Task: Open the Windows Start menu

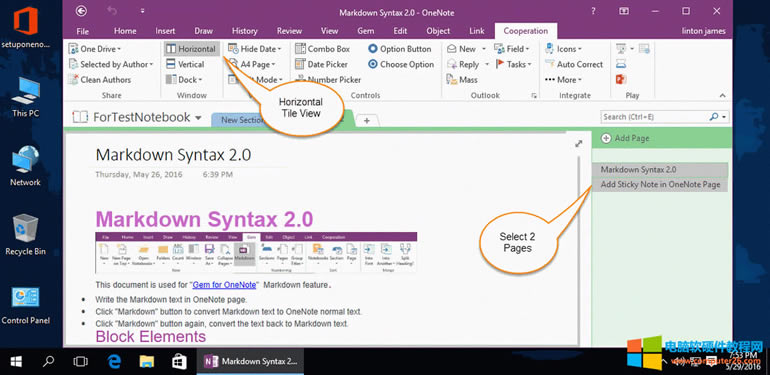Action: coord(16,362)
